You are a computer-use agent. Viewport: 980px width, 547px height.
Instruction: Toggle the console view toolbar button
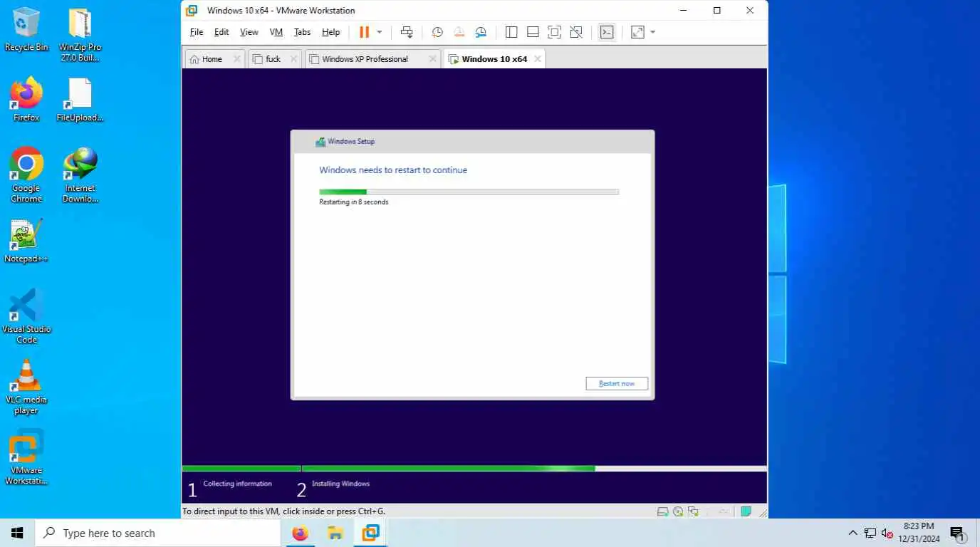click(607, 32)
